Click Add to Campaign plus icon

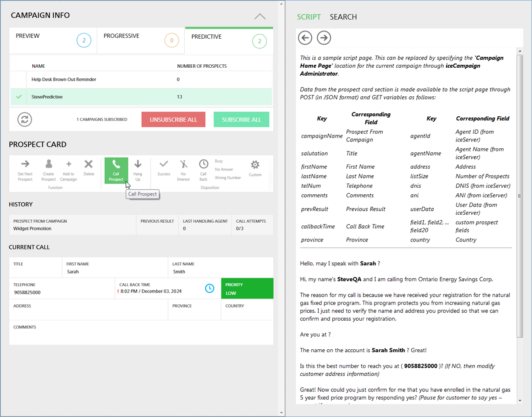(x=69, y=164)
